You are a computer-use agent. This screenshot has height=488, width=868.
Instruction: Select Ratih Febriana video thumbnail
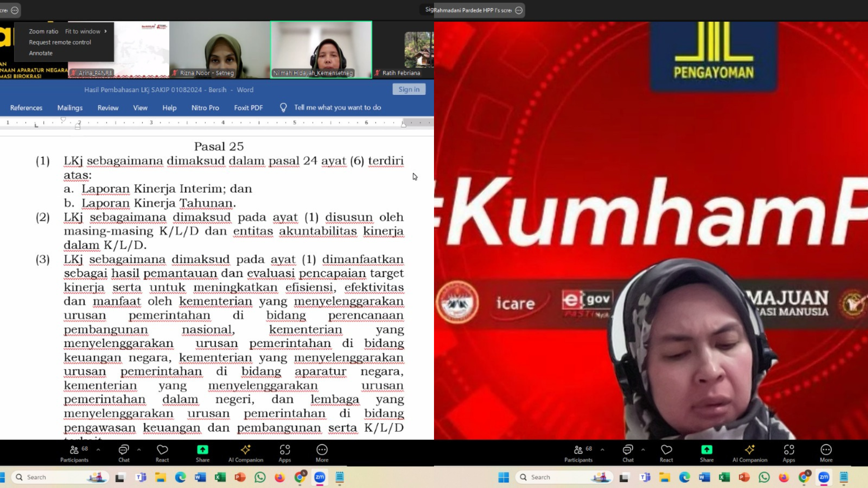click(x=403, y=50)
